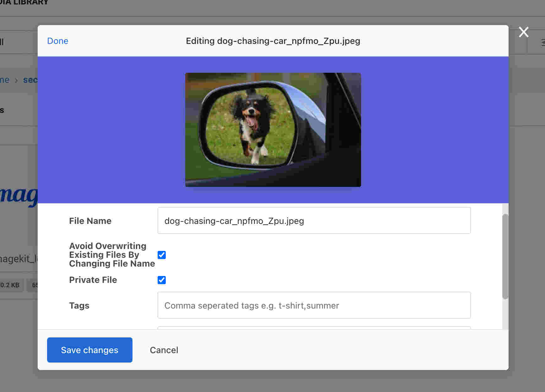This screenshot has height=392, width=545.
Task: Close the editing dialog with the X icon
Action: tap(524, 32)
